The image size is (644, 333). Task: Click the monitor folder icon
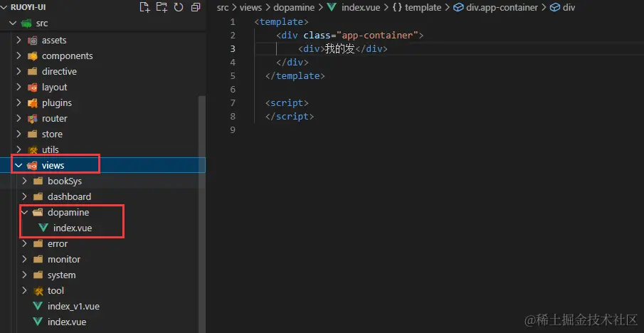pyautogui.click(x=38, y=259)
